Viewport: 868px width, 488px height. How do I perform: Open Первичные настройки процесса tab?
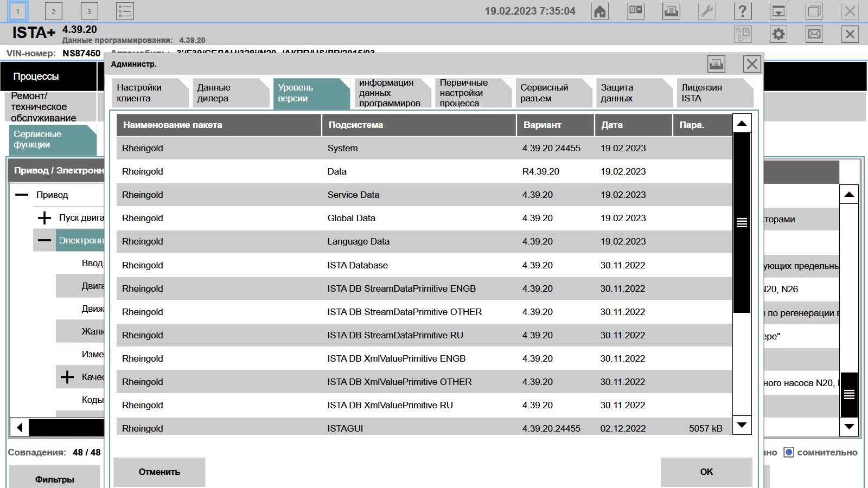473,93
